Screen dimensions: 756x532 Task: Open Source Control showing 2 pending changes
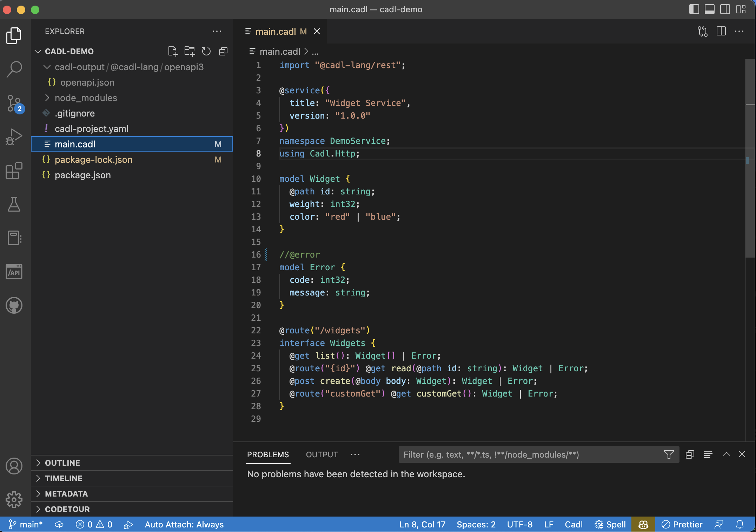14,103
